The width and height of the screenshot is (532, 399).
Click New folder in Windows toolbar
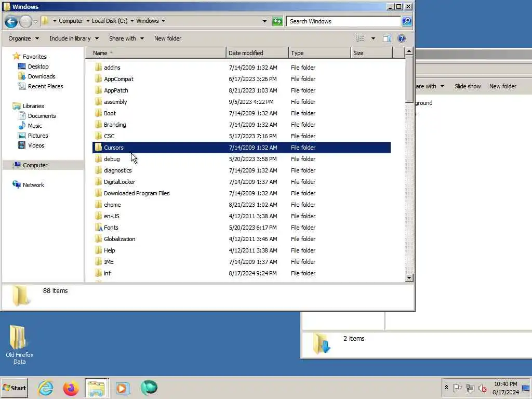coord(168,38)
